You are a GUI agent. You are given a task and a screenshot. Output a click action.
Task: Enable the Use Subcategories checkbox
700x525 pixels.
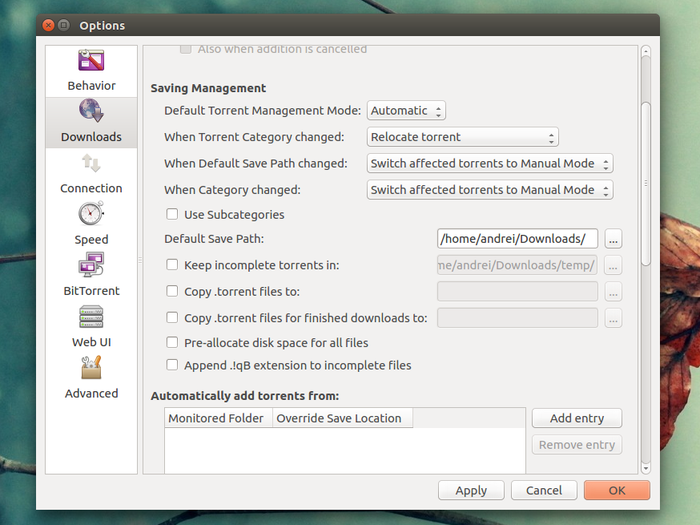[x=172, y=214]
